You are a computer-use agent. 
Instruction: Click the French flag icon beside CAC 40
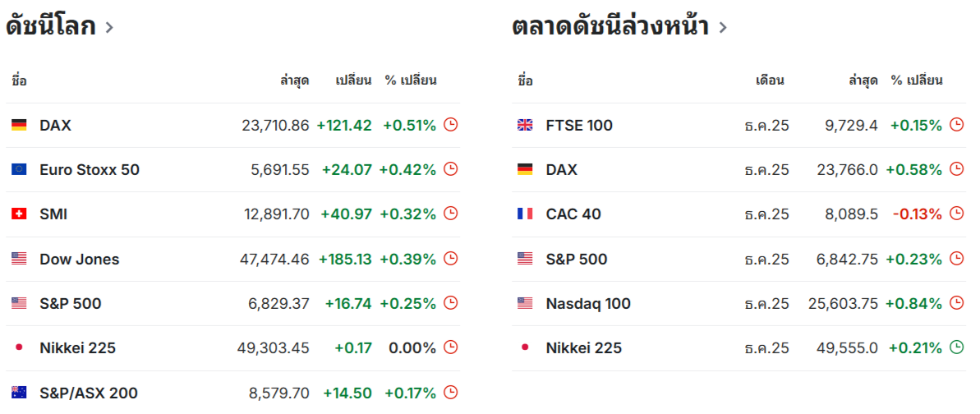click(525, 214)
